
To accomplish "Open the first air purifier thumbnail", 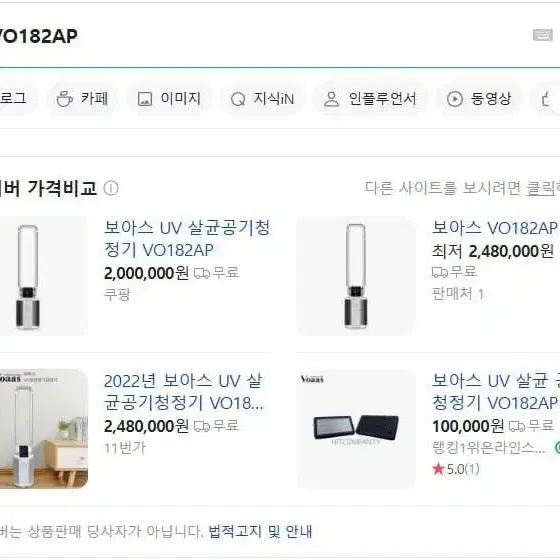I will tap(43, 275).
